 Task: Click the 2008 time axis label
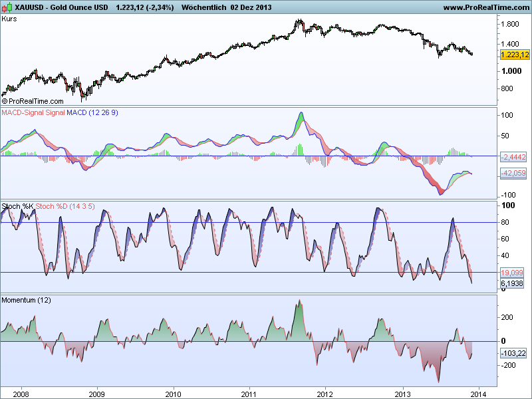[x=21, y=394]
